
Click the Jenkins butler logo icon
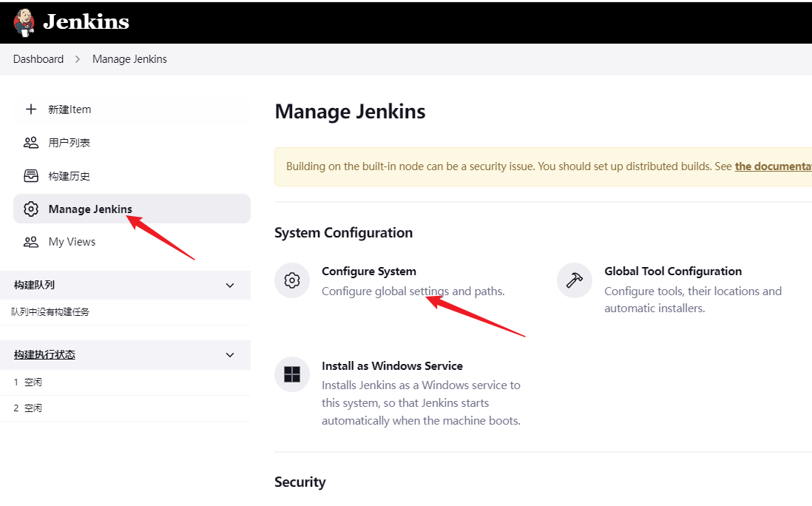24,22
